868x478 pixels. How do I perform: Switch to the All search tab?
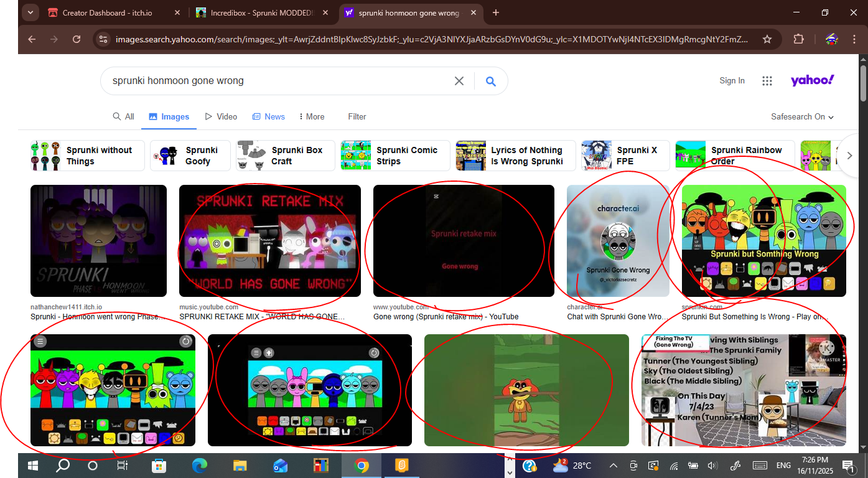[123, 116]
